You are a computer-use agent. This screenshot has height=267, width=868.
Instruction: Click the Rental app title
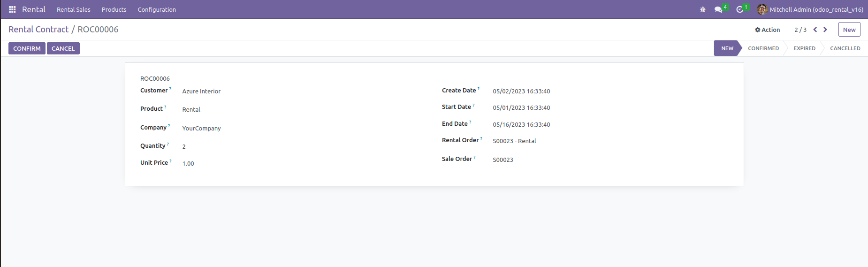(x=34, y=9)
